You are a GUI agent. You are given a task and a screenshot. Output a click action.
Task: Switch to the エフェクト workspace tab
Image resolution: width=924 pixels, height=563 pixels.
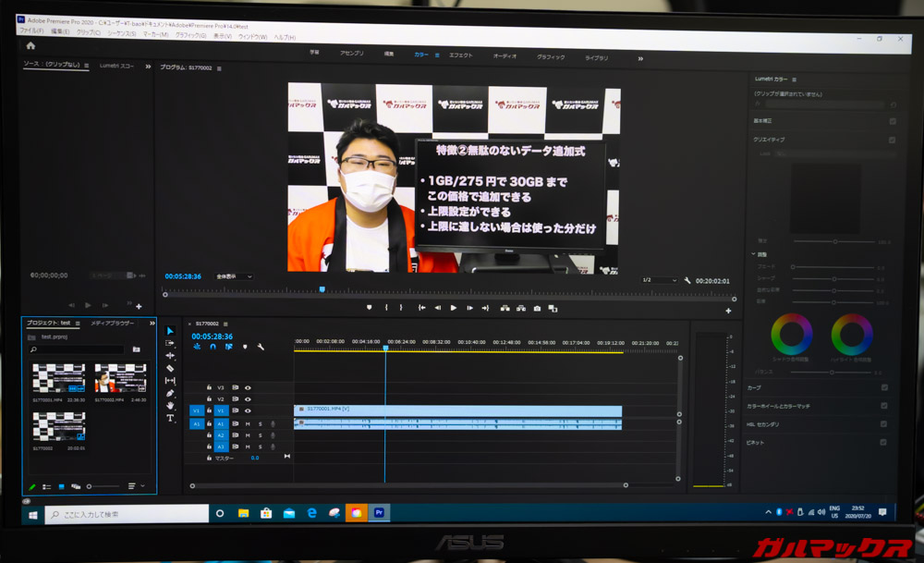pos(461,55)
